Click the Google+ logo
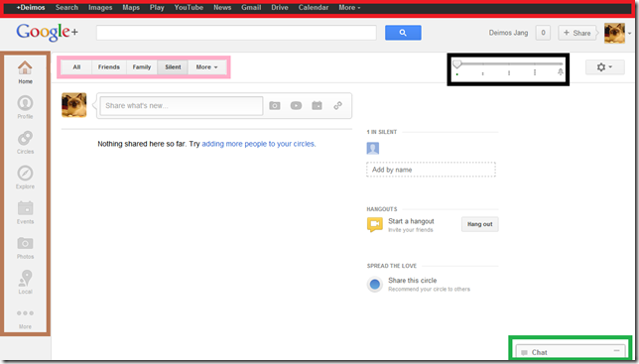Image resolution: width=639 pixels, height=364 pixels. (47, 33)
